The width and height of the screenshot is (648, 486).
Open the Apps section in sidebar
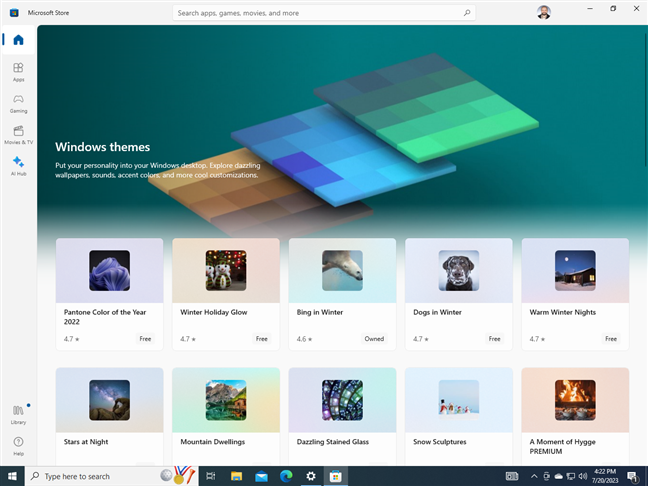pos(18,71)
